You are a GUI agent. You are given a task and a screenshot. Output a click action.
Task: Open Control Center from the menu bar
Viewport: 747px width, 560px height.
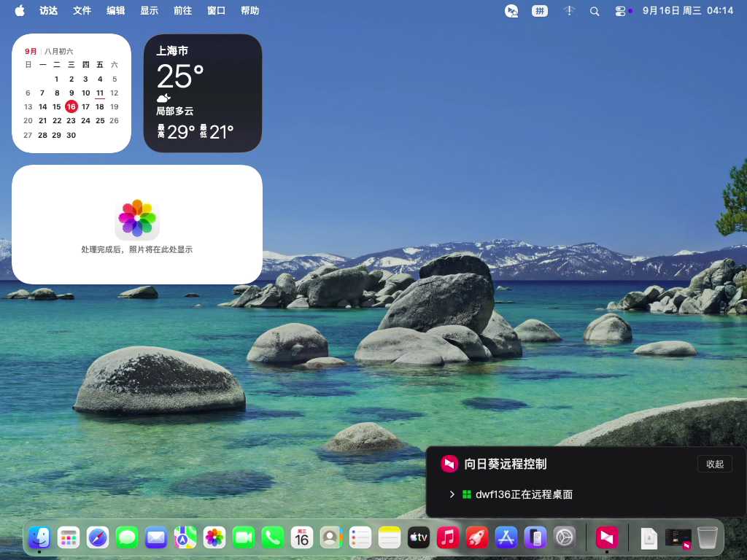point(620,11)
